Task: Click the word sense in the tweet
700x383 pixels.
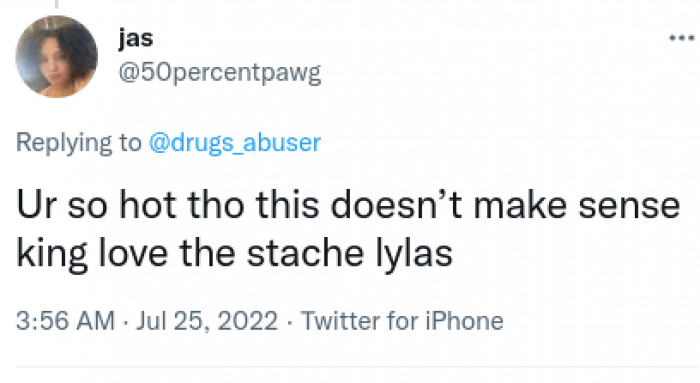Action: click(629, 207)
